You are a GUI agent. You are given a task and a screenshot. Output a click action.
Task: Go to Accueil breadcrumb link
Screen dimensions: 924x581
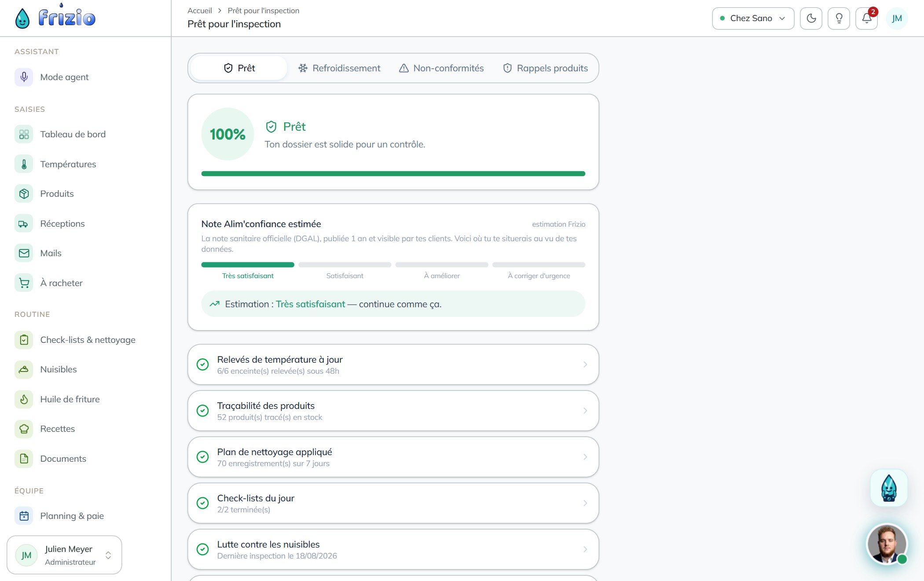click(200, 11)
